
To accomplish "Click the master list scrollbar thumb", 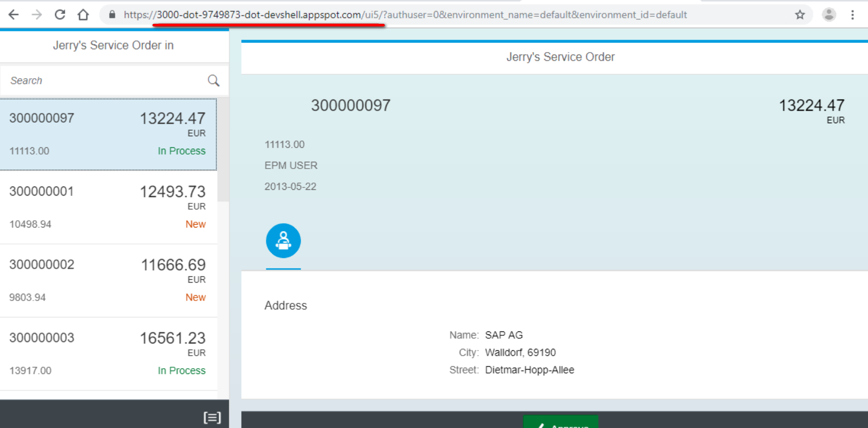I will [223, 150].
